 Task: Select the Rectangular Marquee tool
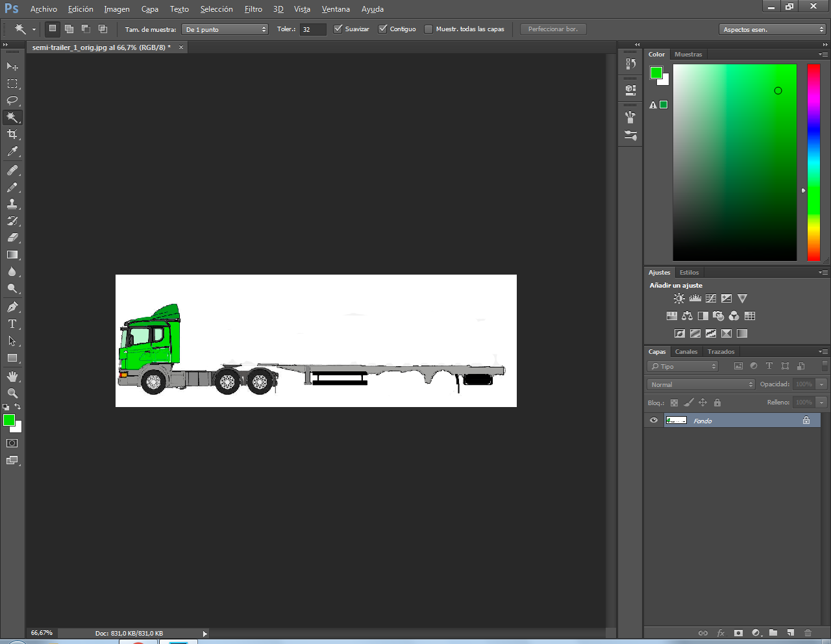(x=12, y=84)
